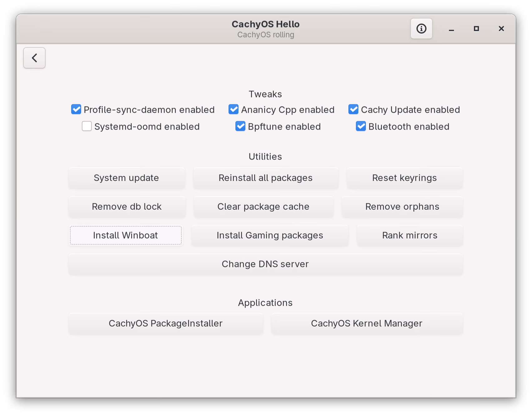This screenshot has width=532, height=416.
Task: Enable Systemd-oomd
Action: [x=86, y=126]
